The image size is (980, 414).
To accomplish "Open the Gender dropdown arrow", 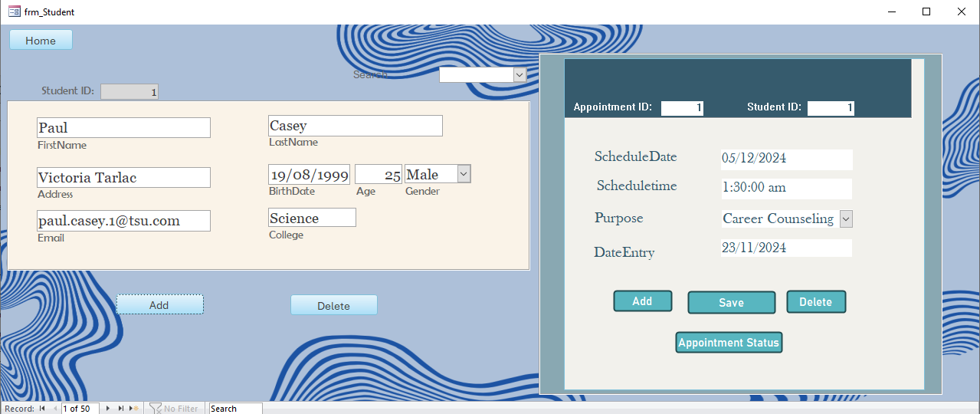I will pyautogui.click(x=464, y=174).
